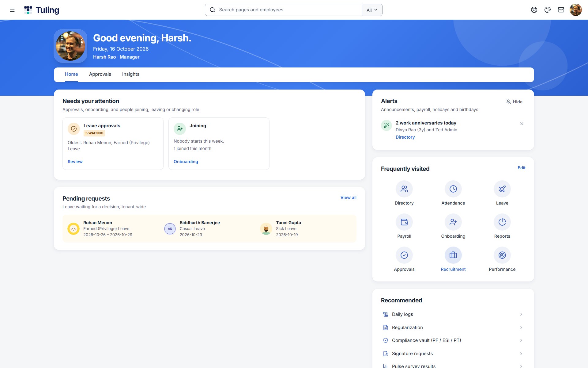Open the Approvals checkmark shortcut
The height and width of the screenshot is (368, 588).
pyautogui.click(x=404, y=255)
